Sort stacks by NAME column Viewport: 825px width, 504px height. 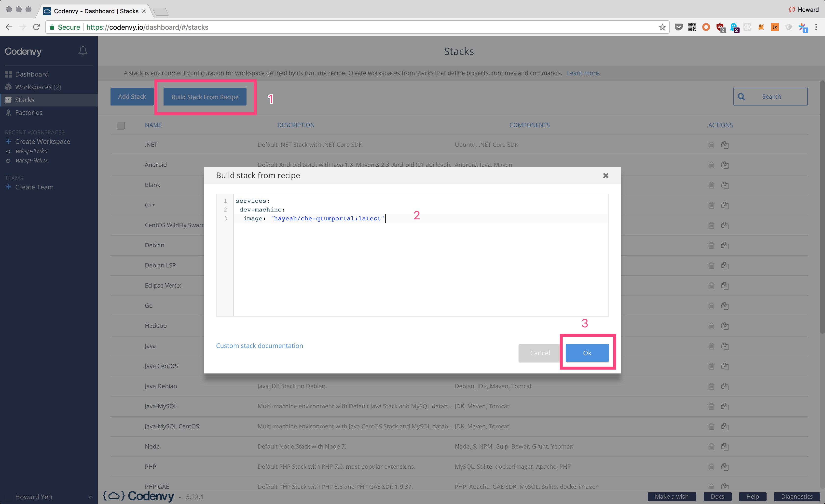point(153,125)
